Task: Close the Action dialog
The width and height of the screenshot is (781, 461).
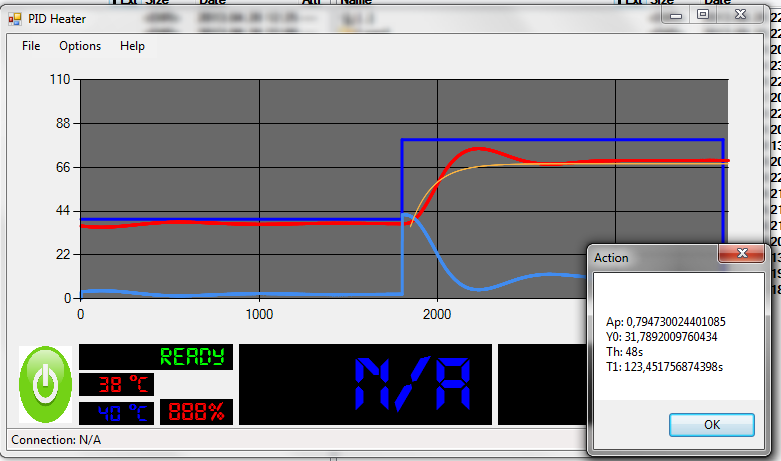Action: click(x=742, y=253)
